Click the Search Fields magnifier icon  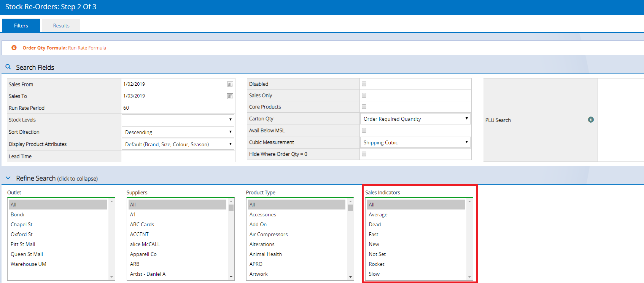click(8, 67)
